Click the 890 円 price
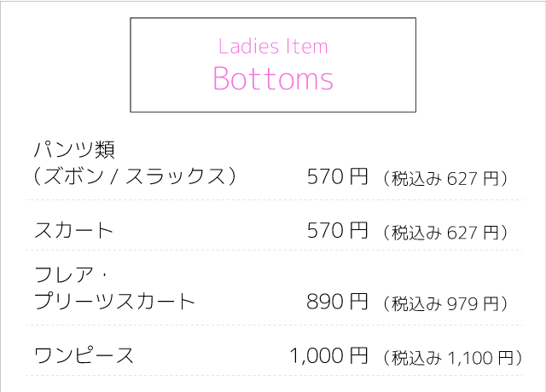The width and height of the screenshot is (546, 392). tap(337, 302)
